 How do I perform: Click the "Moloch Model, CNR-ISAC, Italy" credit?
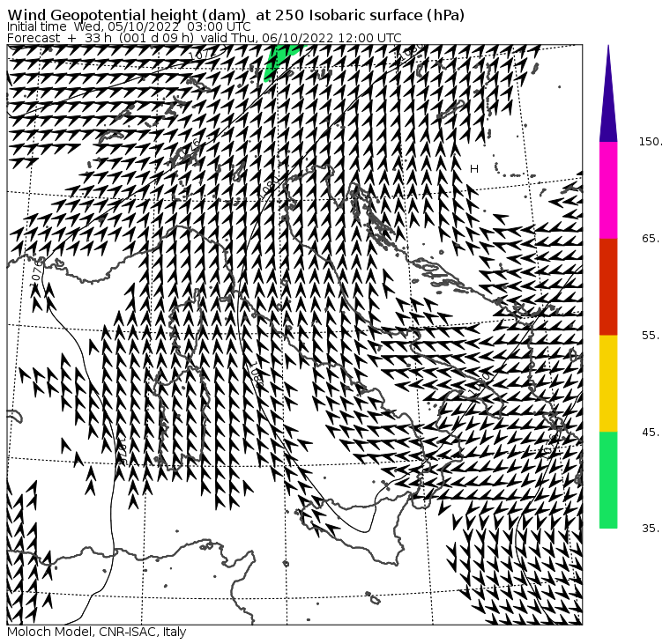(97, 632)
